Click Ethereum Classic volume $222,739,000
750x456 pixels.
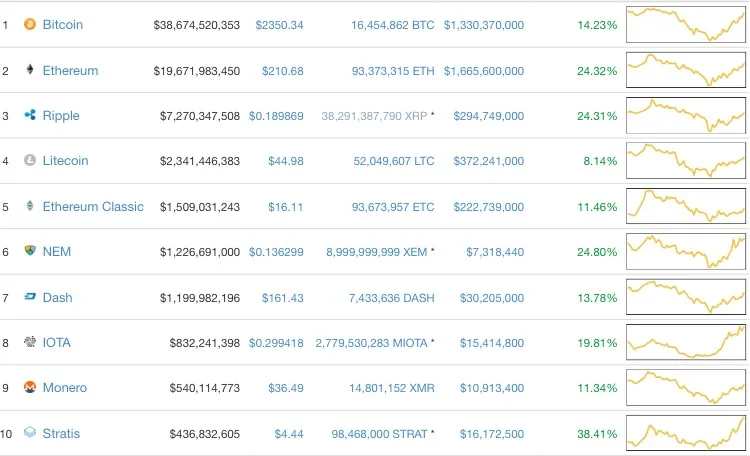pyautogui.click(x=488, y=207)
